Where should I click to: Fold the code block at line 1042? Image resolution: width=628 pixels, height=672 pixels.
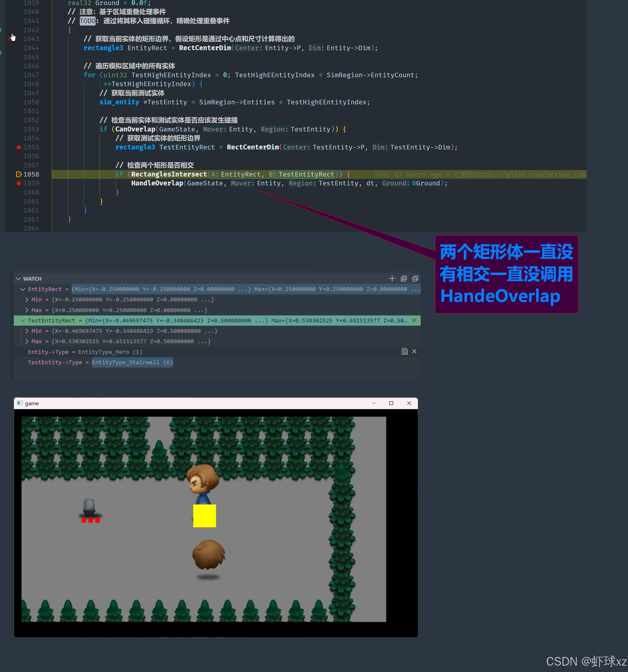point(47,30)
